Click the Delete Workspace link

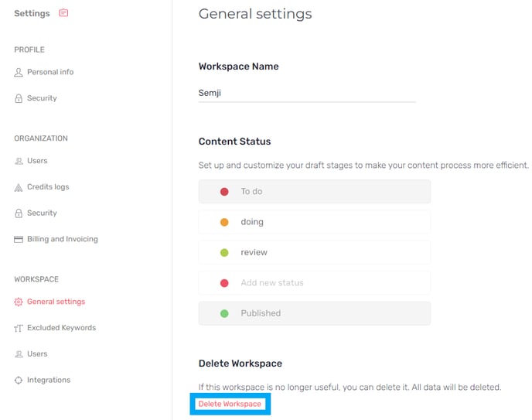click(x=230, y=404)
